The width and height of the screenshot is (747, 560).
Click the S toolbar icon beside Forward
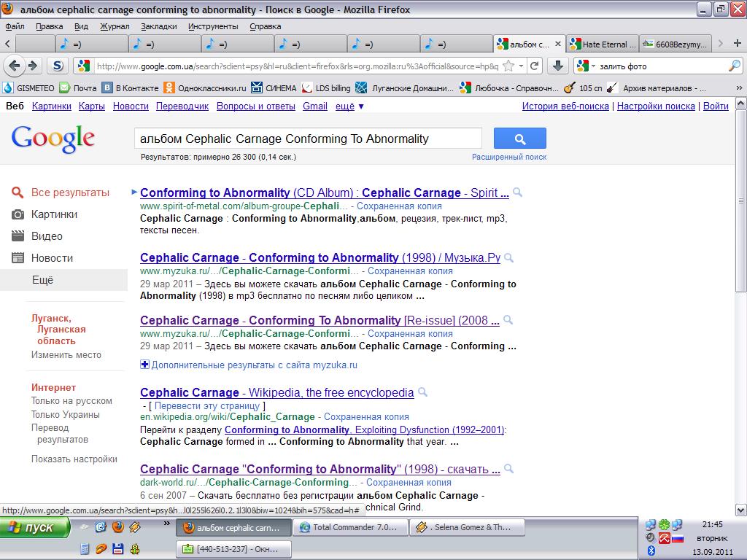tap(57, 66)
